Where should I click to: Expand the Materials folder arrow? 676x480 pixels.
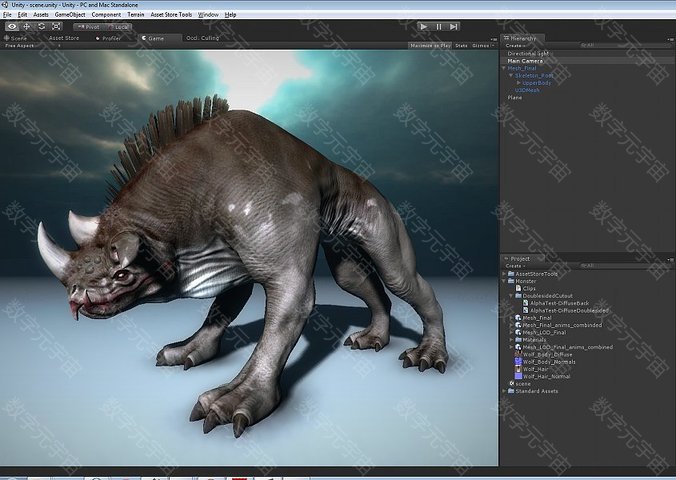(511, 340)
